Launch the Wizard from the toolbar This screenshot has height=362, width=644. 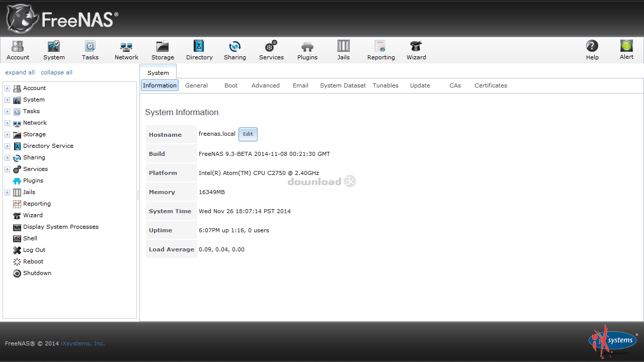416,50
